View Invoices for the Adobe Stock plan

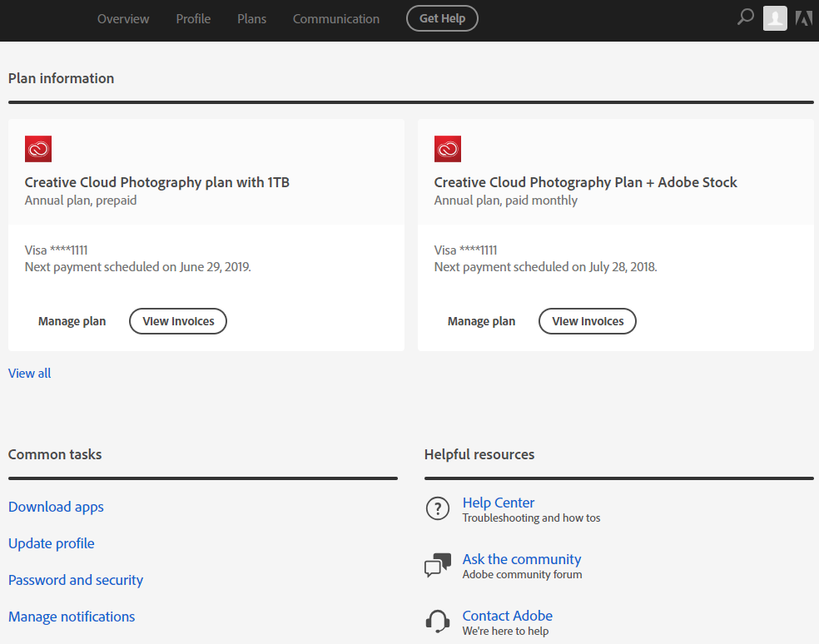point(588,321)
